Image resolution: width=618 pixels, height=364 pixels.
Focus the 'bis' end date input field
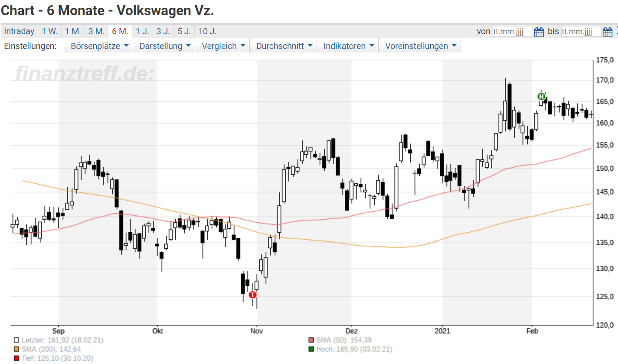[581, 32]
